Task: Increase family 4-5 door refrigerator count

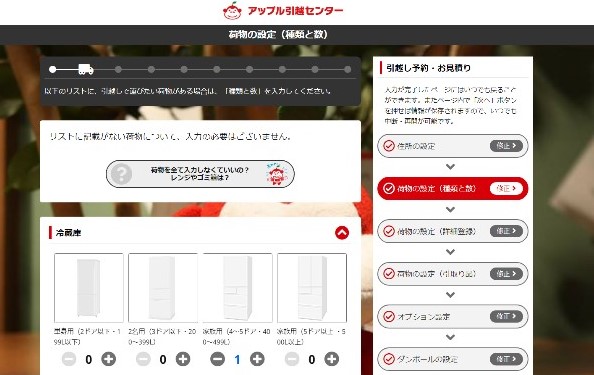Action: (257, 359)
